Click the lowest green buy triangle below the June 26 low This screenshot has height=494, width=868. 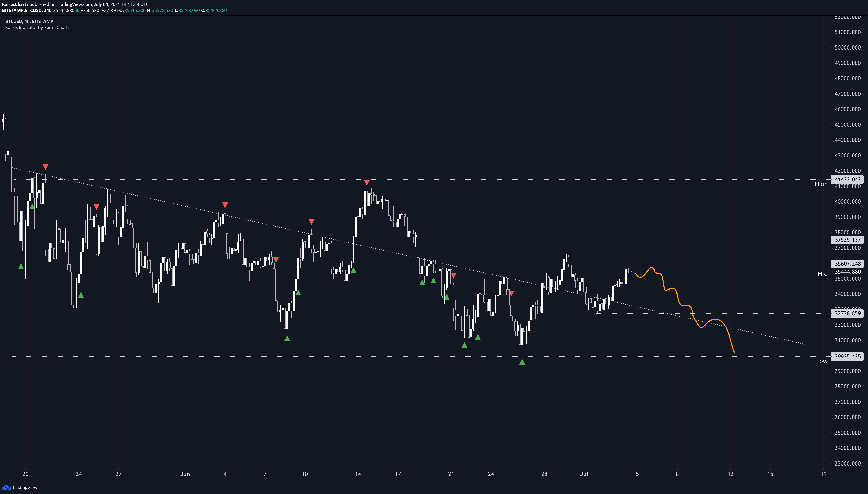[x=522, y=362]
